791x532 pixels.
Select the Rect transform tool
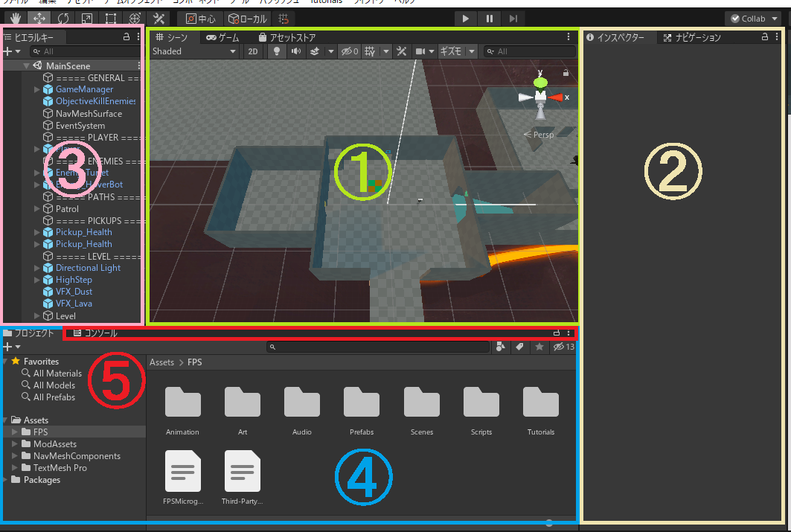tap(110, 18)
